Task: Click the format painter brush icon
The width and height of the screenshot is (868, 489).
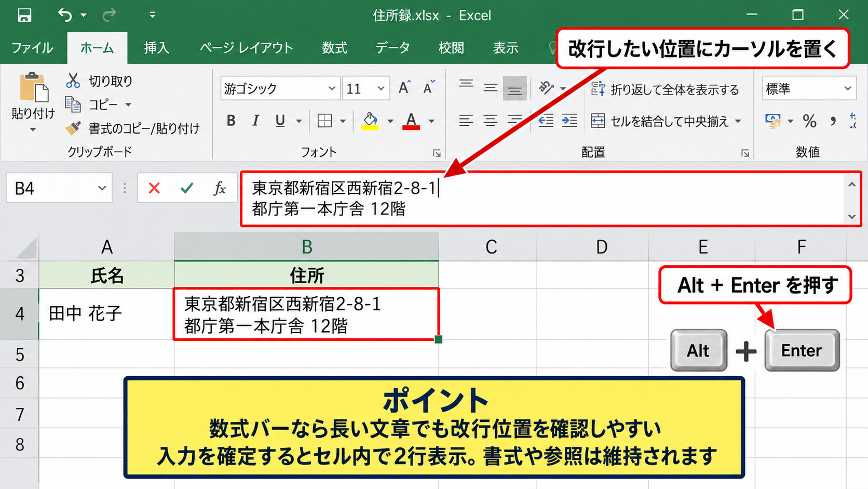Action: [x=73, y=128]
